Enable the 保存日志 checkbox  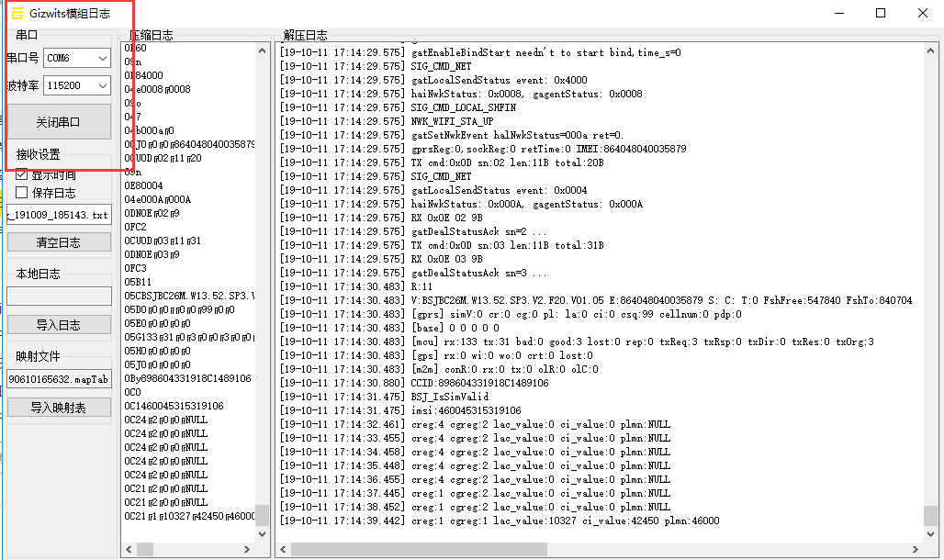click(22, 193)
